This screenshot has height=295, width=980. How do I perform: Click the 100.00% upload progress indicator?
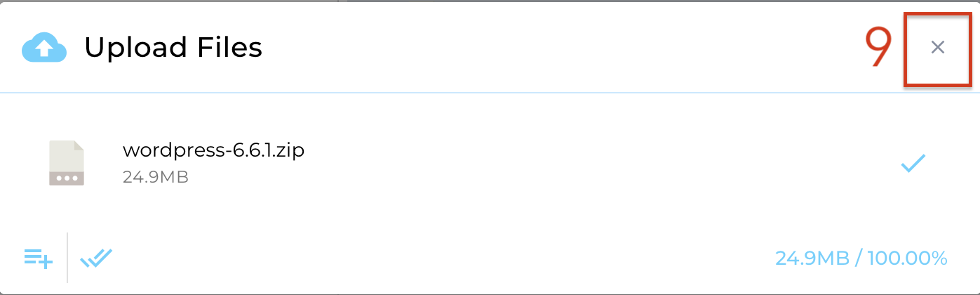[908, 258]
